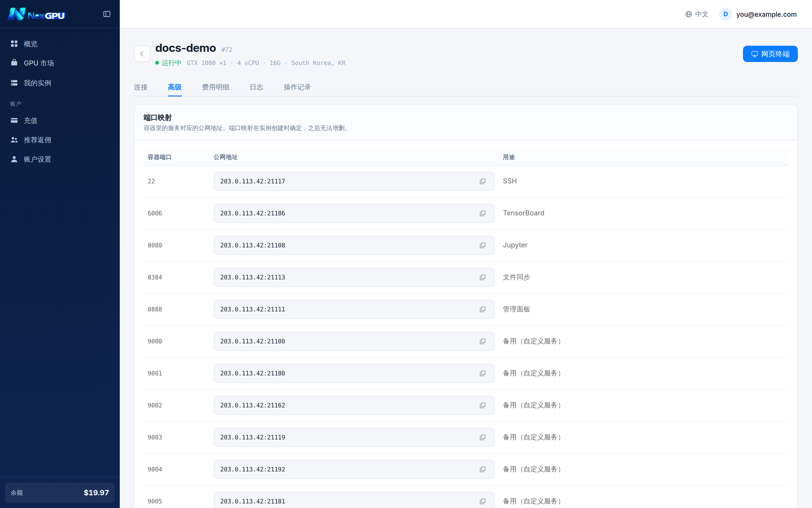Click container port 22 cell

(151, 181)
